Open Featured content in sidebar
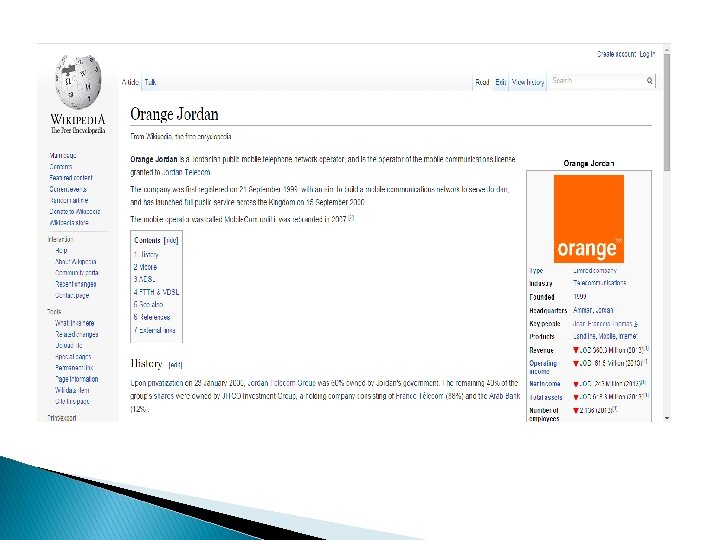720x540 pixels. pyautogui.click(x=71, y=178)
